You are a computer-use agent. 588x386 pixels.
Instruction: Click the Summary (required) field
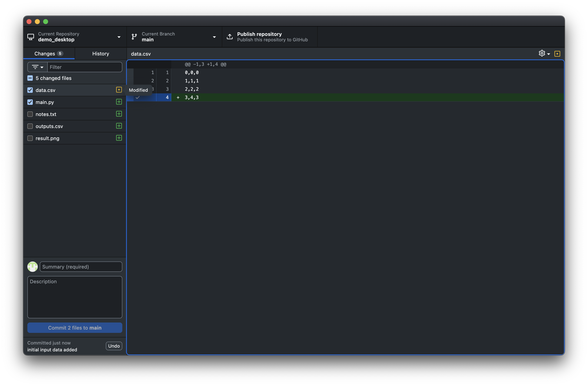(x=81, y=267)
